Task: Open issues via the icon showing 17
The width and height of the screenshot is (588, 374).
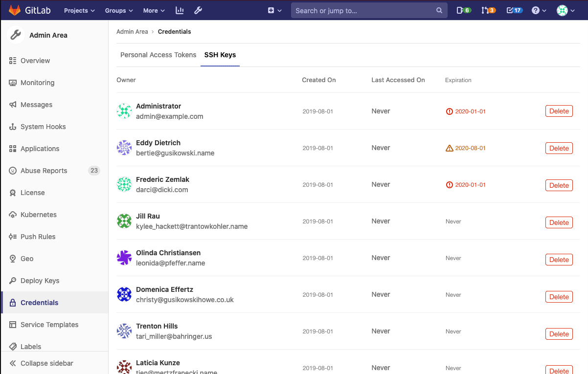Action: click(513, 10)
